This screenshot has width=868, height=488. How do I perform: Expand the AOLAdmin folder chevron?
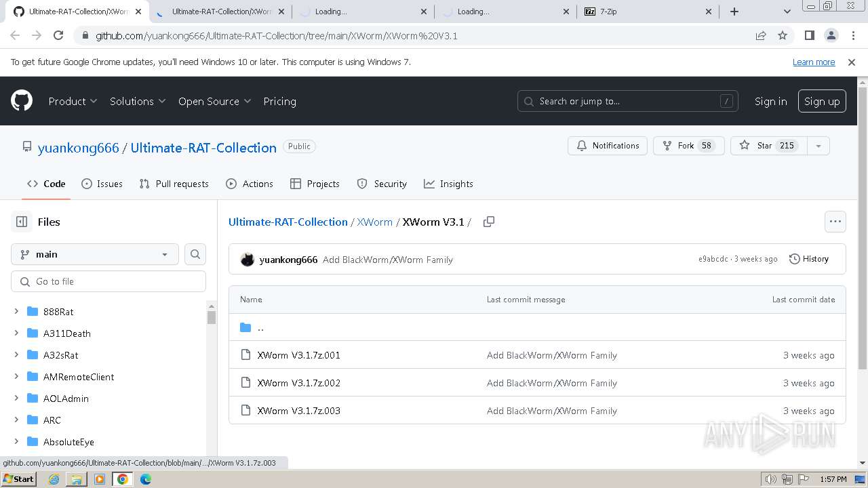click(16, 398)
